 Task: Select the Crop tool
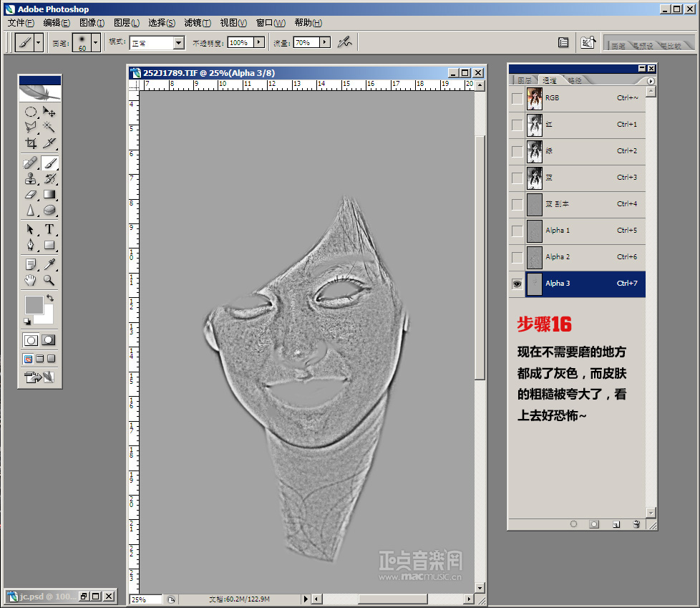pos(31,143)
